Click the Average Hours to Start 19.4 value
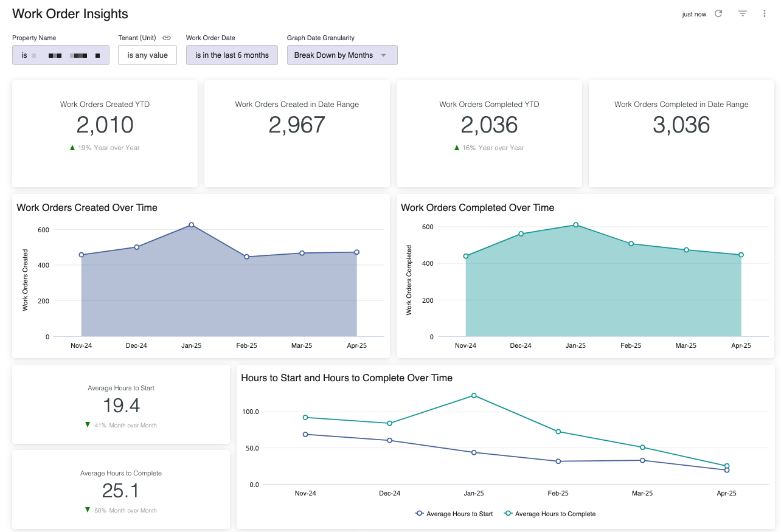This screenshot has height=532, width=781. pos(121,405)
